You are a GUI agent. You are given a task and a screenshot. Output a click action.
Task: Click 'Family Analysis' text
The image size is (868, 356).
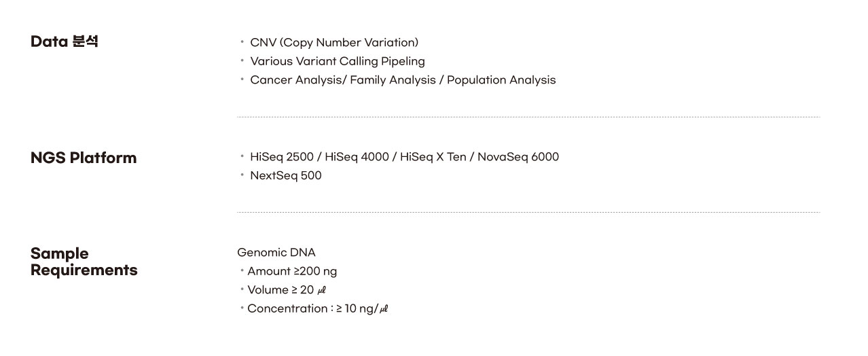(x=393, y=80)
